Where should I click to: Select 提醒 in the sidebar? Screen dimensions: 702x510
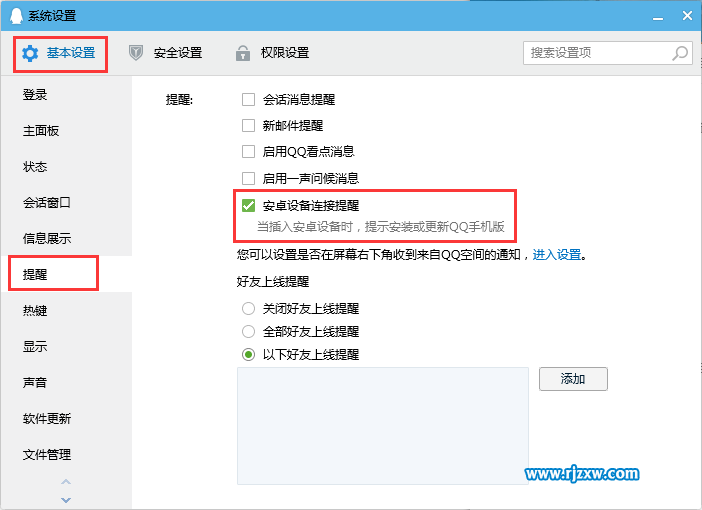(x=66, y=274)
